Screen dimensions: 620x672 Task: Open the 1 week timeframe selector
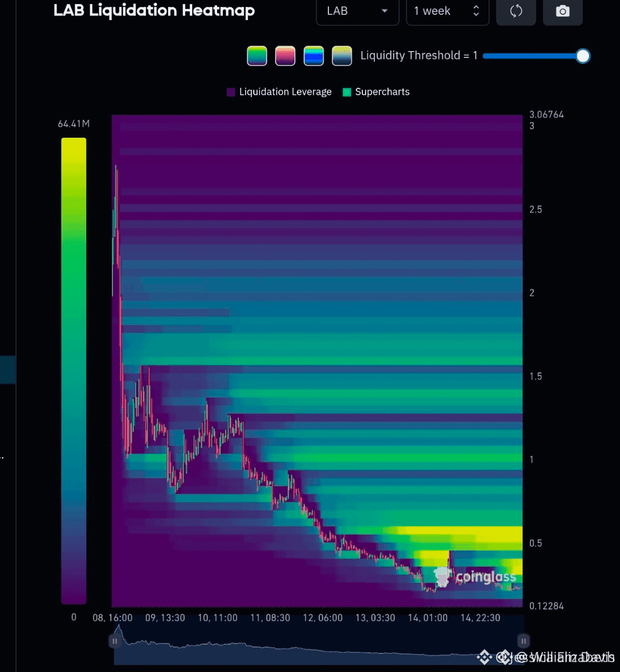click(x=448, y=11)
